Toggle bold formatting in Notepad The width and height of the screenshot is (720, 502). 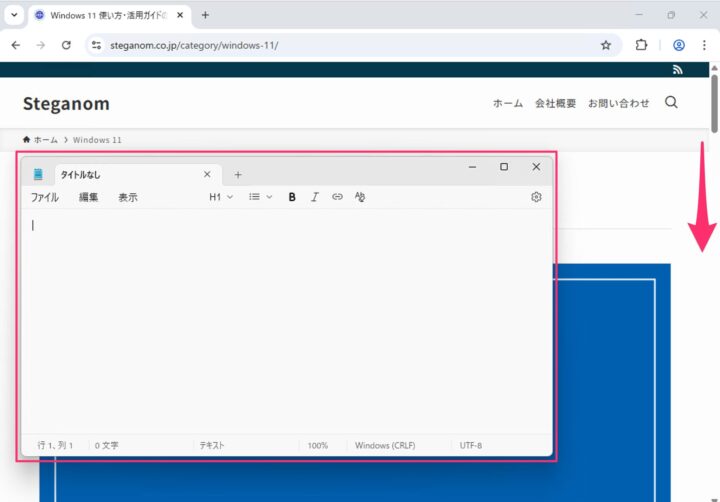pyautogui.click(x=292, y=197)
